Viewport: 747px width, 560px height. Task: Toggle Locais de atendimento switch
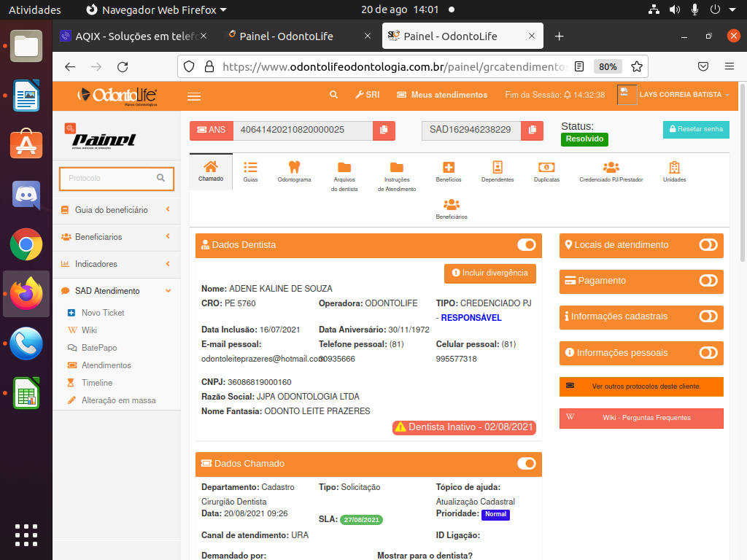pyautogui.click(x=708, y=245)
